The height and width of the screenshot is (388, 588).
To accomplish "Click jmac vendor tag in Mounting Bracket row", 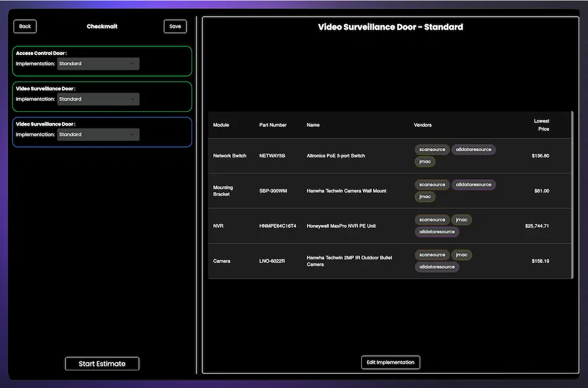I will (424, 197).
